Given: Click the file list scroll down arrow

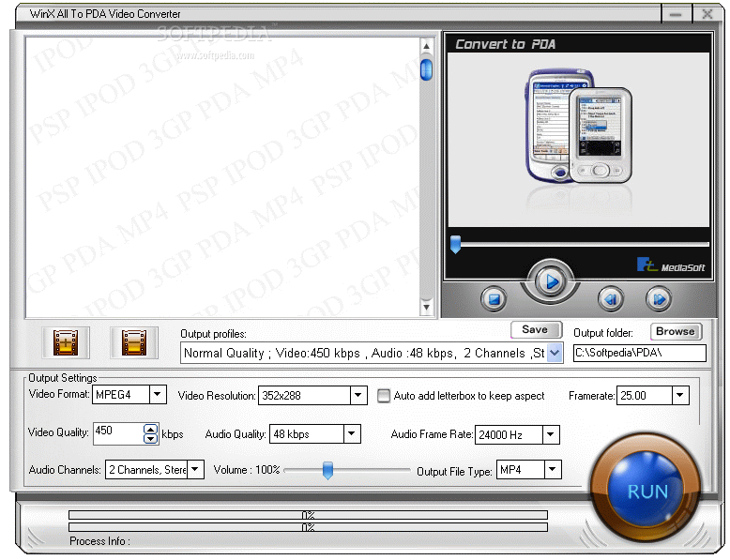Looking at the screenshot, I should (x=426, y=307).
